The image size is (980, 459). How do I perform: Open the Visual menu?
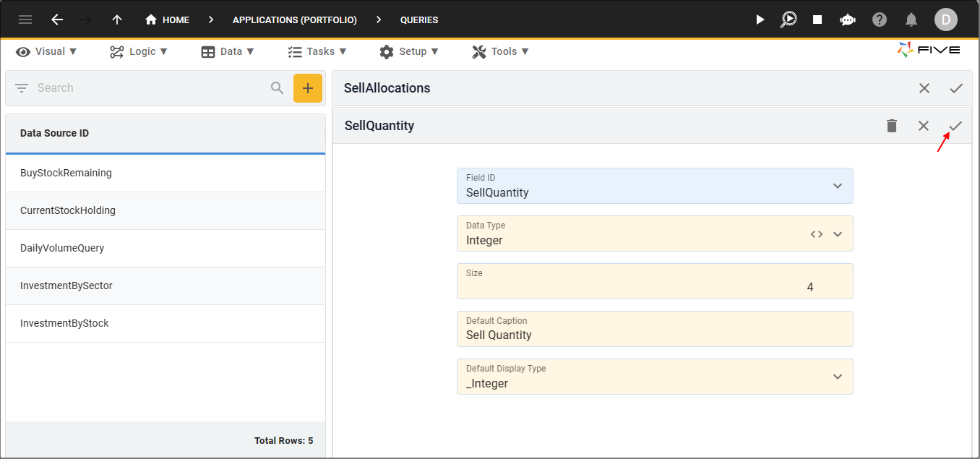pos(47,51)
